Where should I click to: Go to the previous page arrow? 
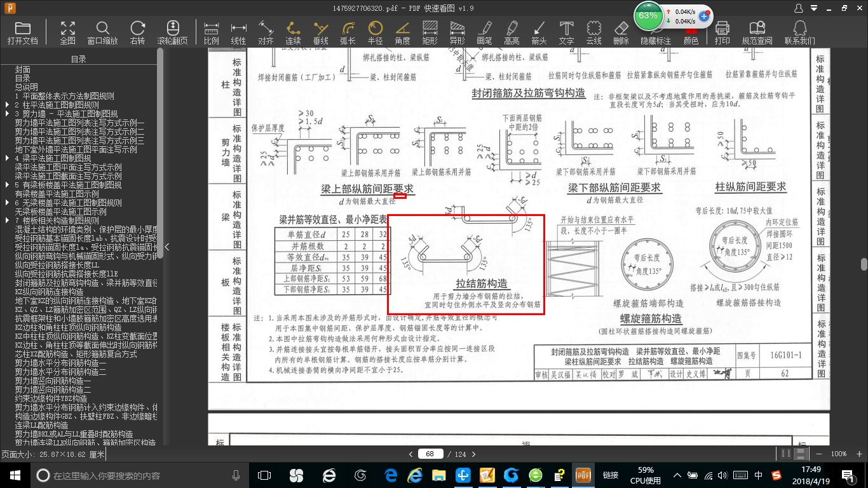[x=410, y=454]
